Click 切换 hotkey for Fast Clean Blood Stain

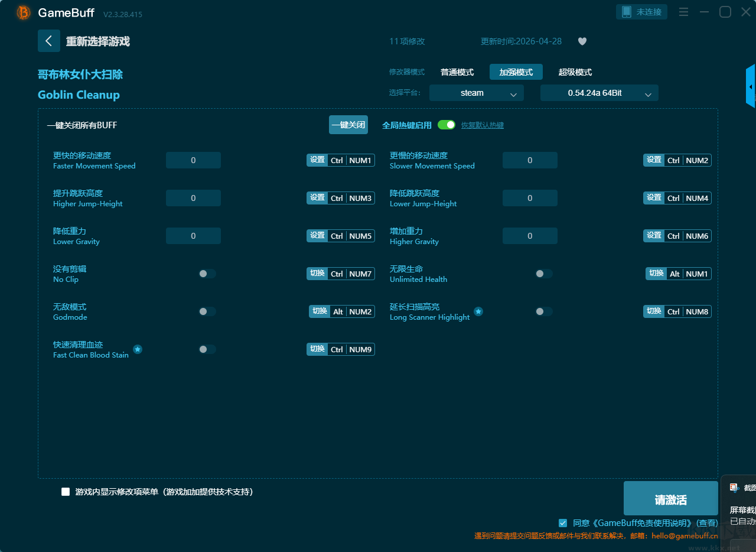pos(317,349)
